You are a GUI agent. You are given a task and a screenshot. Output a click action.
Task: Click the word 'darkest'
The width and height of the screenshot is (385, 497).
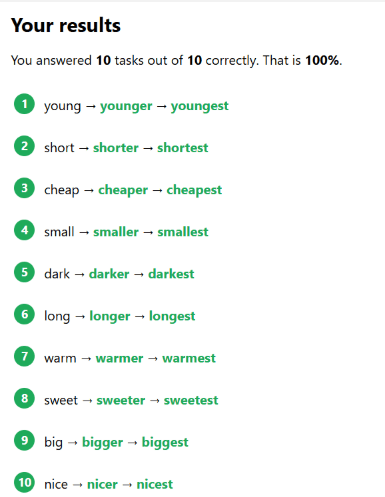(171, 274)
